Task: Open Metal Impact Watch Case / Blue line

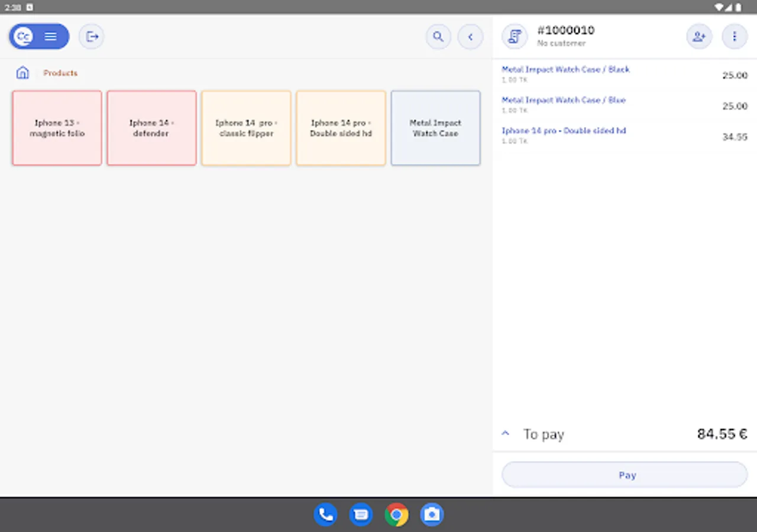Action: pos(625,105)
